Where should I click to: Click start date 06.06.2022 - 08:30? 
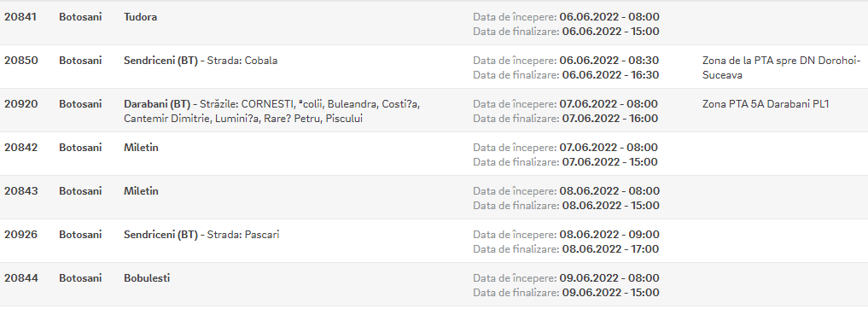(x=609, y=61)
